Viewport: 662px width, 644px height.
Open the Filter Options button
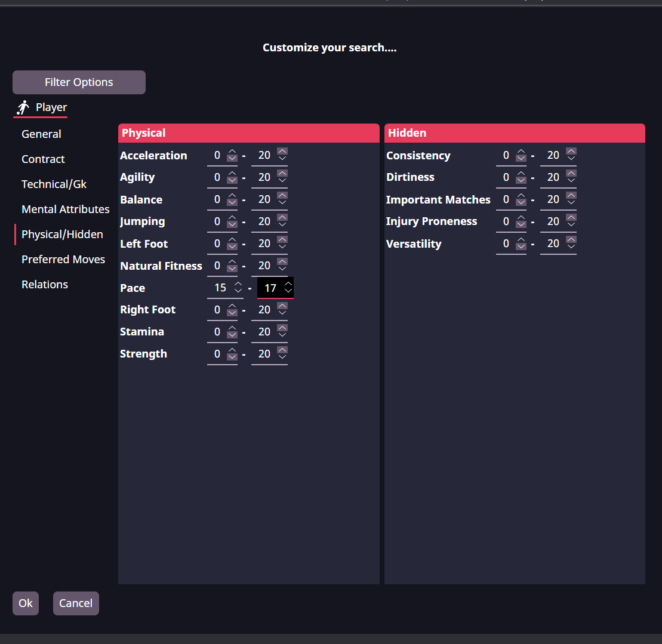point(79,82)
